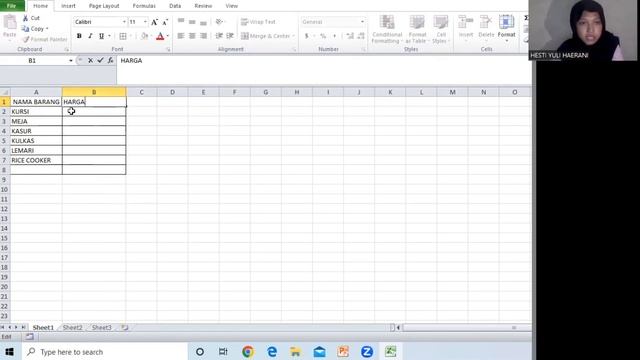Cancel entry with the X in formula bar
The image size is (640, 360).
(x=90, y=60)
